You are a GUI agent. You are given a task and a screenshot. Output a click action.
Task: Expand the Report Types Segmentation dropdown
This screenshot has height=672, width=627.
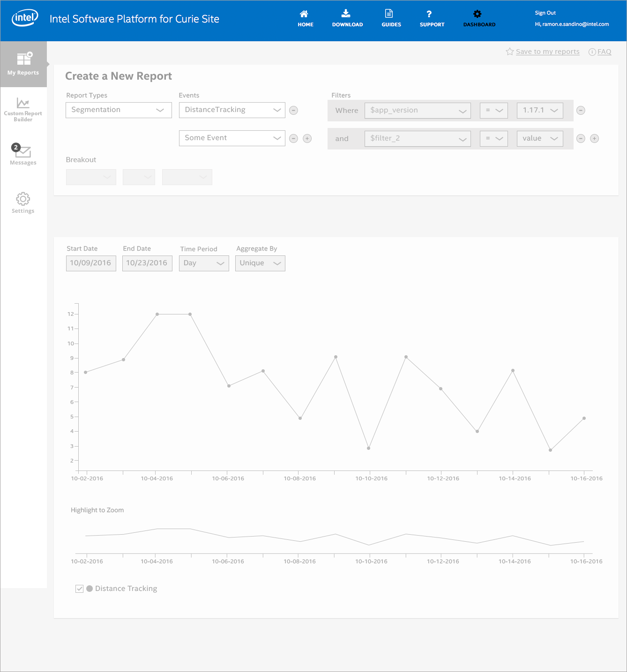coord(119,110)
